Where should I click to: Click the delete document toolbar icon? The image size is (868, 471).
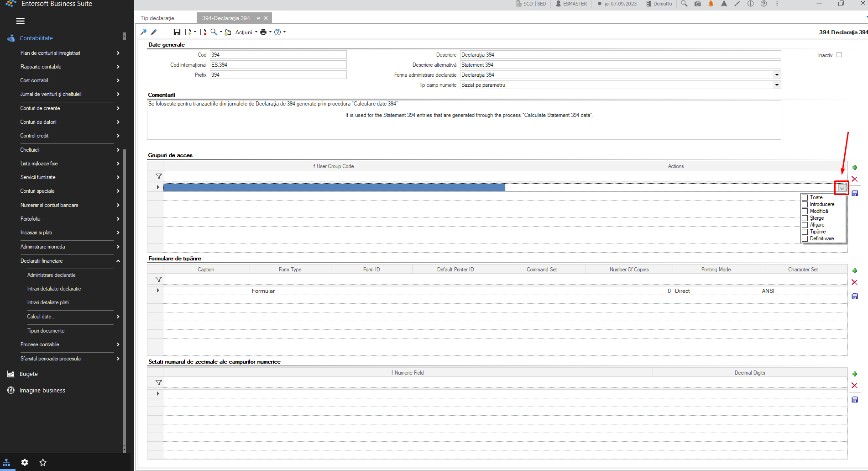[x=203, y=32]
